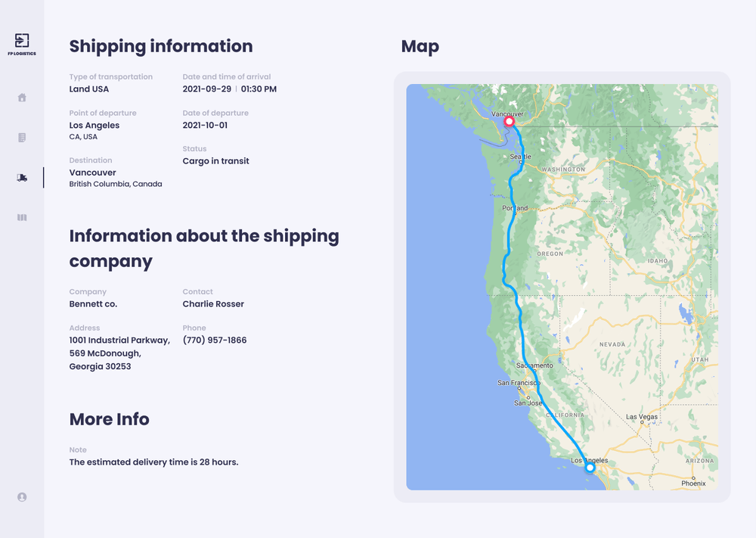This screenshot has width=756, height=538.
Task: Click Phoenix on the map
Action: click(692, 483)
